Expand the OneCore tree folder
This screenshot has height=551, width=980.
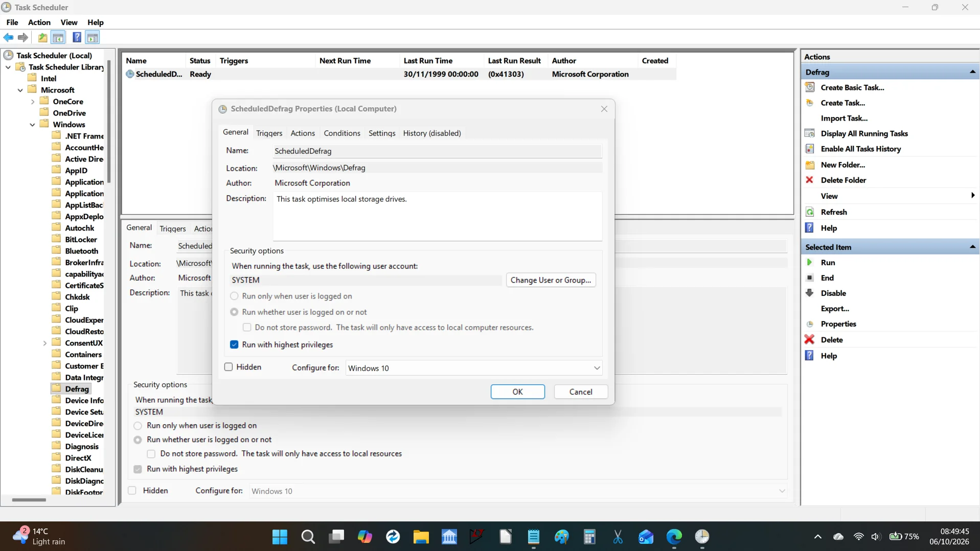33,102
